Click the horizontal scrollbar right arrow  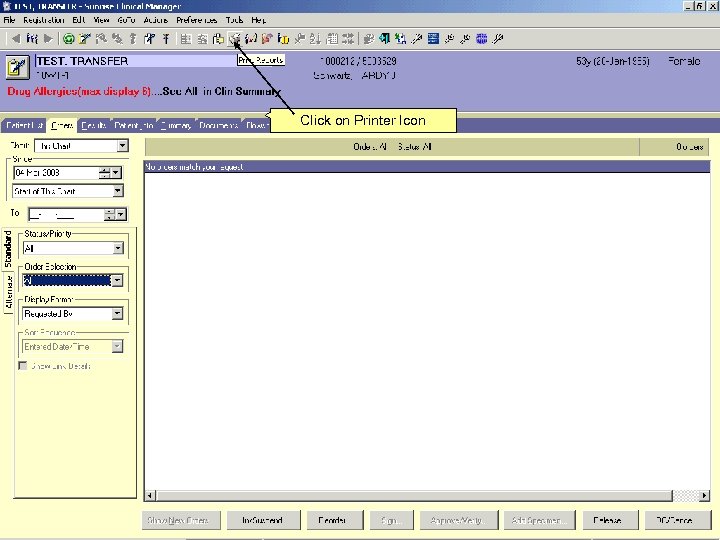[704, 495]
